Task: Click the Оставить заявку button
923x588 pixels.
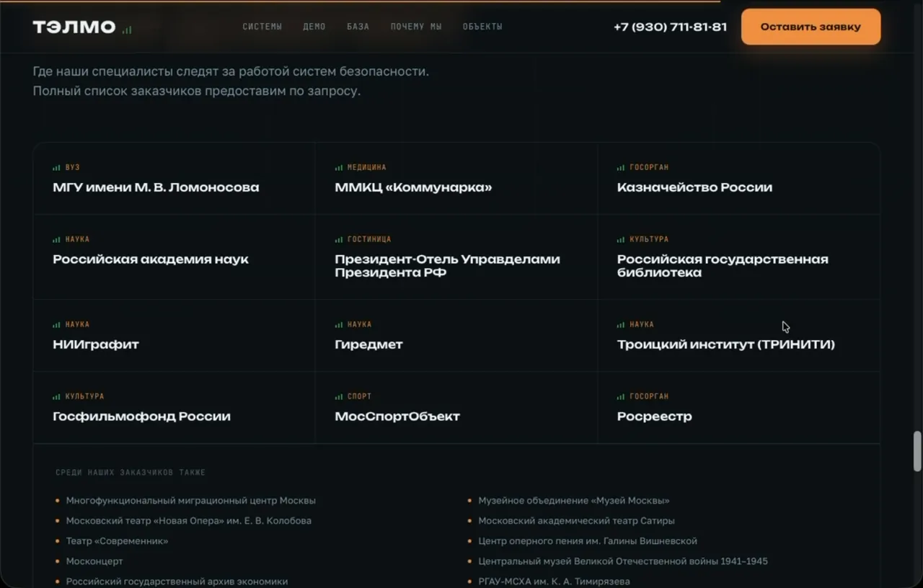Action: [811, 27]
